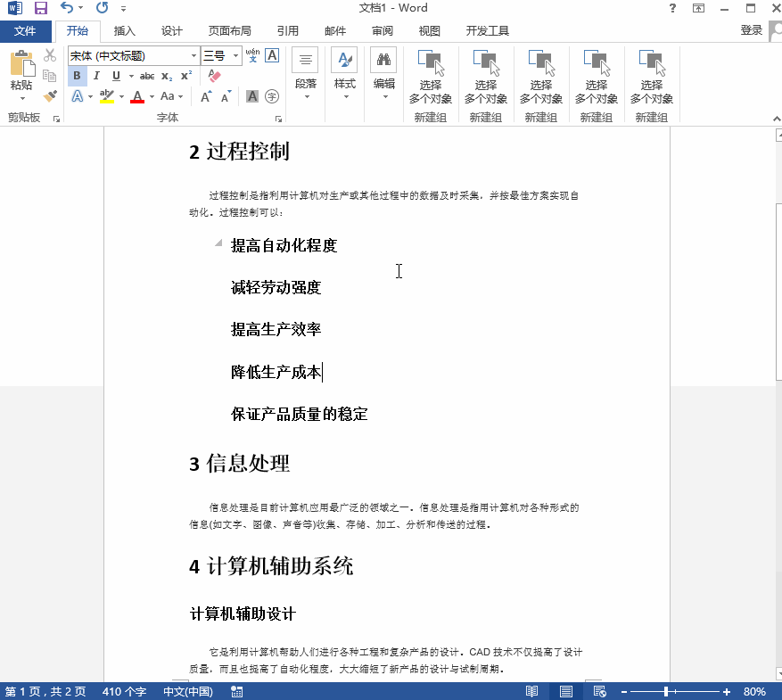Image resolution: width=782 pixels, height=700 pixels.
Task: Clear all formatting with eraser icon
Action: coord(215,76)
